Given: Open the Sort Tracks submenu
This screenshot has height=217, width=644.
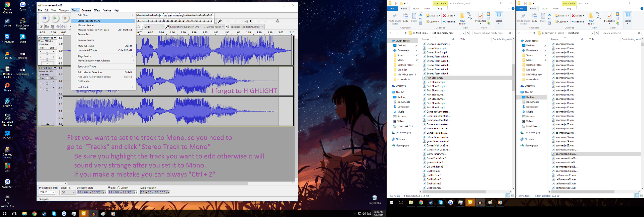Looking at the screenshot, I should pos(103,87).
